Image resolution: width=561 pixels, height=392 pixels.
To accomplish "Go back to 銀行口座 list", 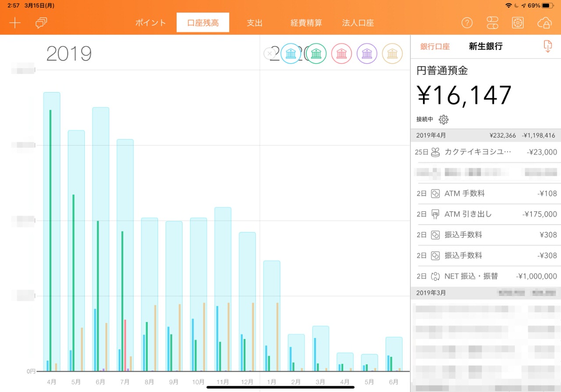I will coord(435,46).
